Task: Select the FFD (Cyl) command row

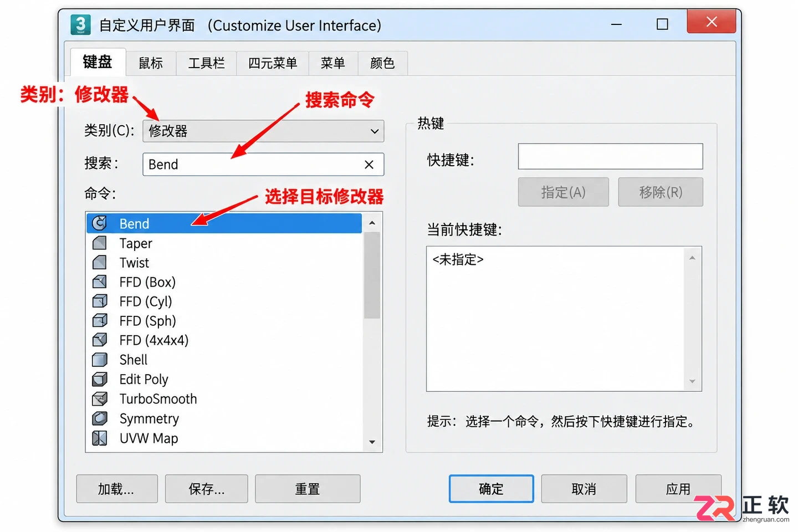Action: pos(224,301)
